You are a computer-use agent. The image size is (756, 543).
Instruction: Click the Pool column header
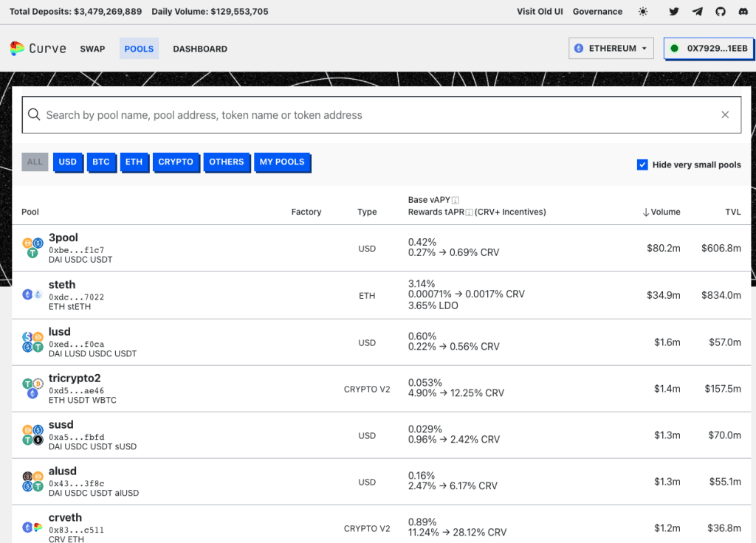(x=30, y=212)
